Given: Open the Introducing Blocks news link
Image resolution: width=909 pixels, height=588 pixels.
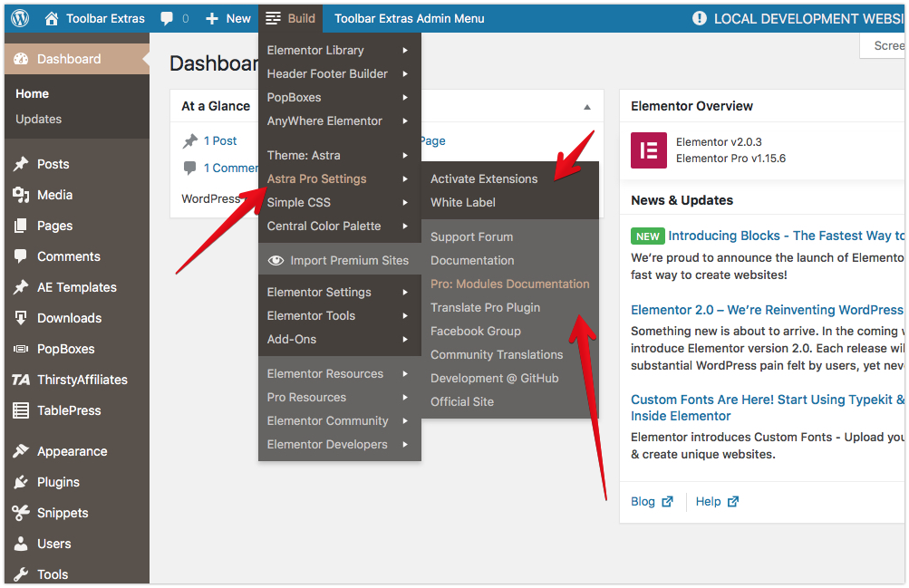Looking at the screenshot, I should [x=786, y=236].
